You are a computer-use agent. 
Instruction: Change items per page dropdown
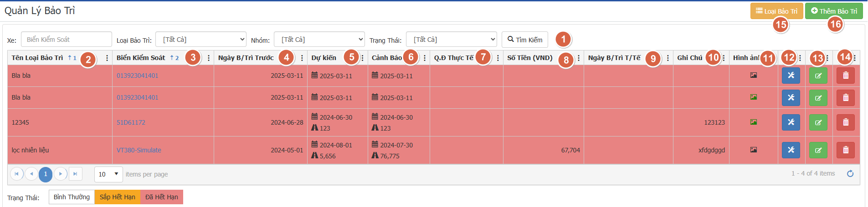[108, 174]
